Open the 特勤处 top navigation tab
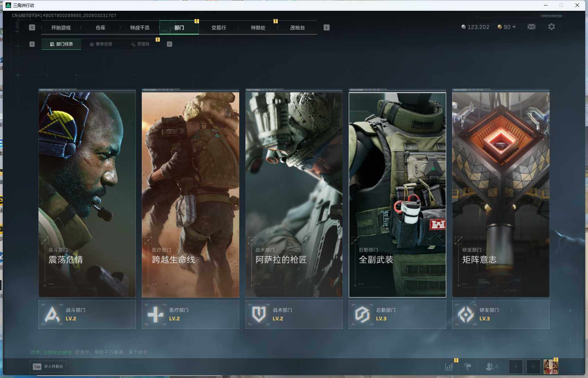 pos(258,28)
